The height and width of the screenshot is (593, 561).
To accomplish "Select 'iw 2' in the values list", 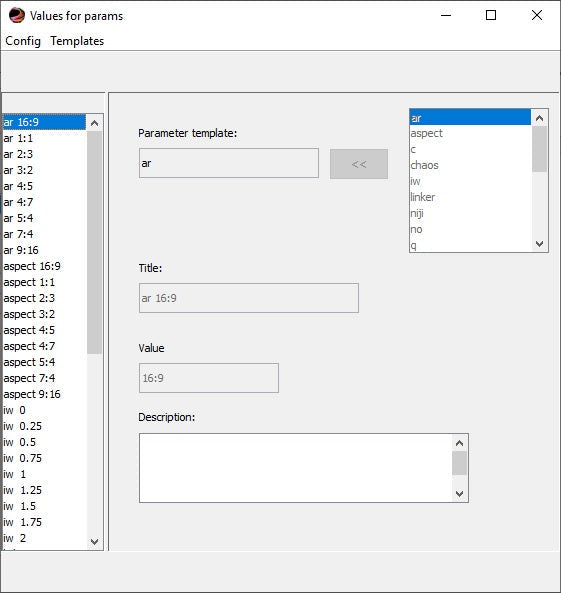I will (44, 538).
